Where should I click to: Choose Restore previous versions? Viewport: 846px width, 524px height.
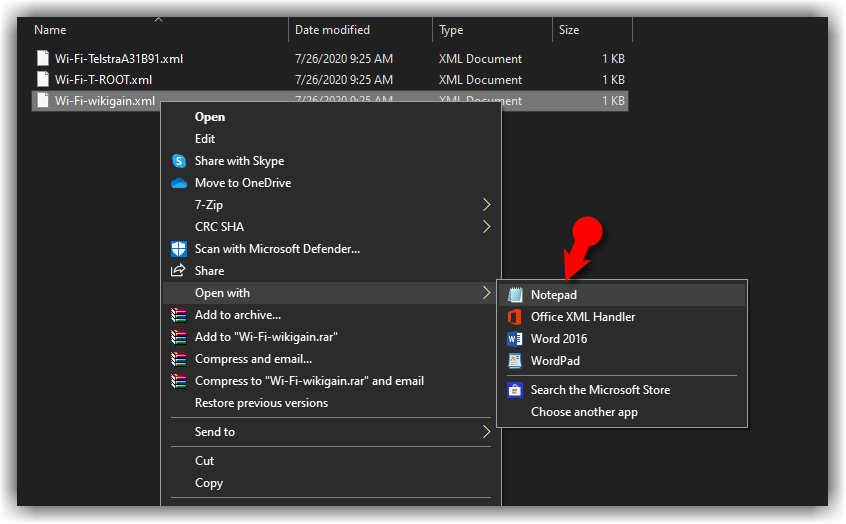(261, 403)
